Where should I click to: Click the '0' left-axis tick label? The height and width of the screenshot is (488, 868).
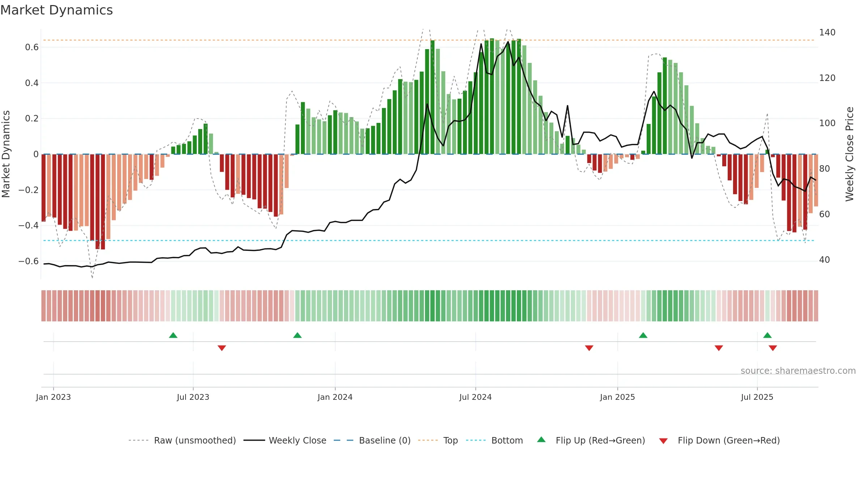[36, 154]
